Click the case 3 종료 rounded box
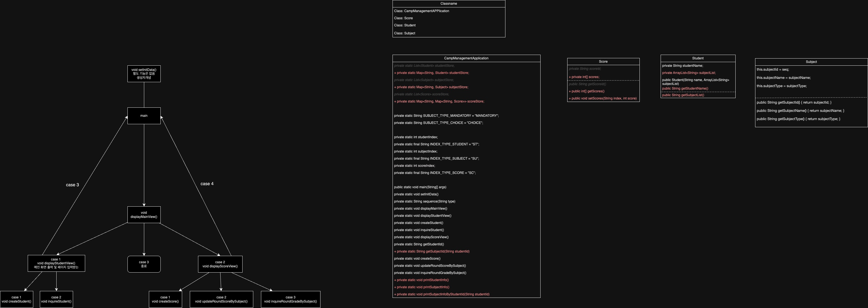 [144, 264]
